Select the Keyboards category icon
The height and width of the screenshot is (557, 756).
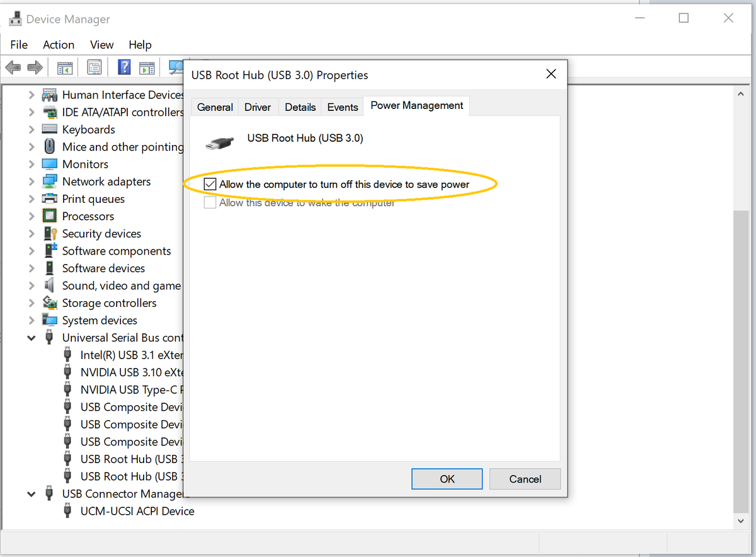point(50,129)
